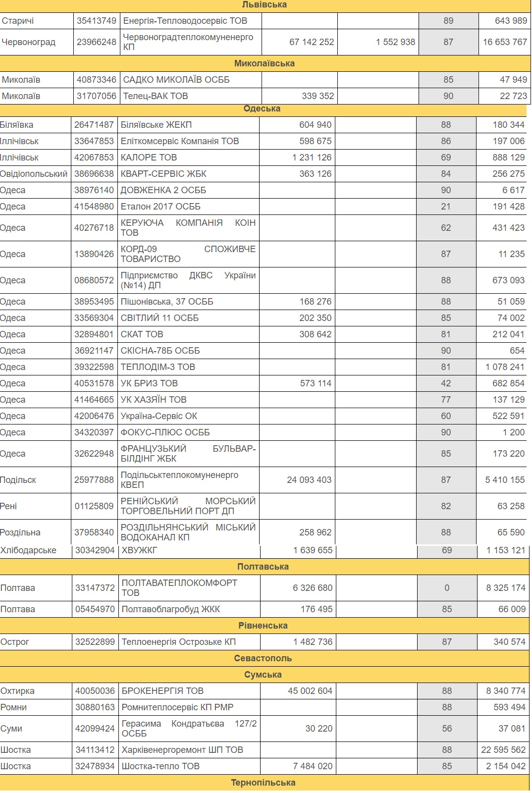Click code 31707056
Image resolution: width=532 pixels, height=793 pixels.
97,96
